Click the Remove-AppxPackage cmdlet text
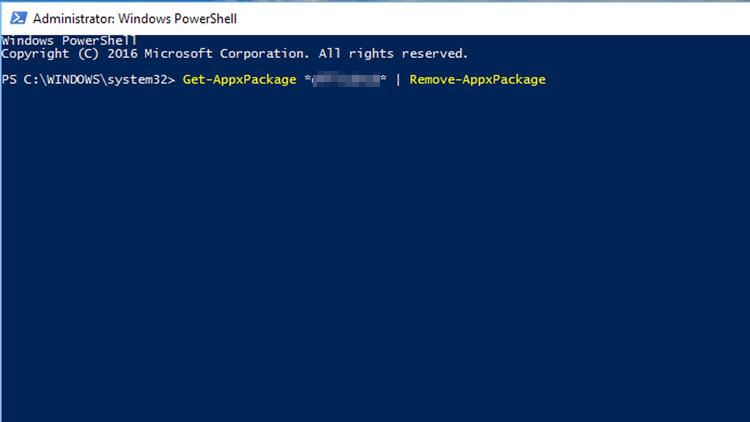The image size is (750, 422). (477, 79)
